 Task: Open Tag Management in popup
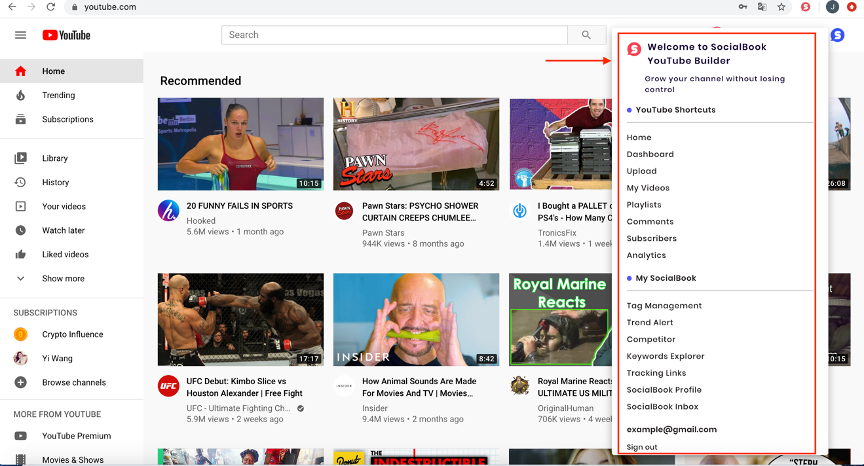(x=664, y=306)
